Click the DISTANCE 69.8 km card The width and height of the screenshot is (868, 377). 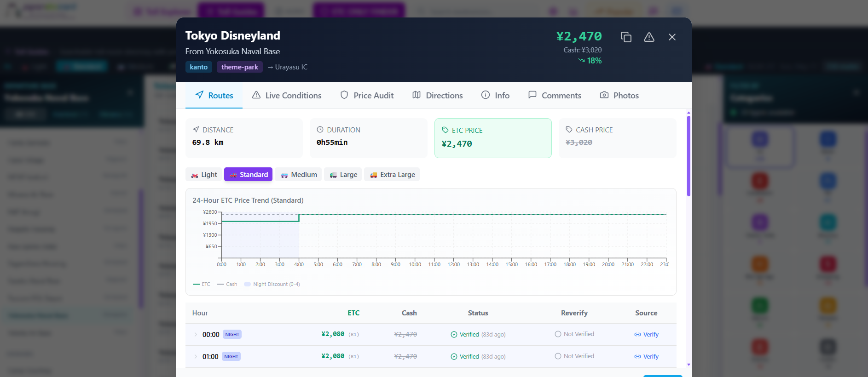pyautogui.click(x=244, y=138)
